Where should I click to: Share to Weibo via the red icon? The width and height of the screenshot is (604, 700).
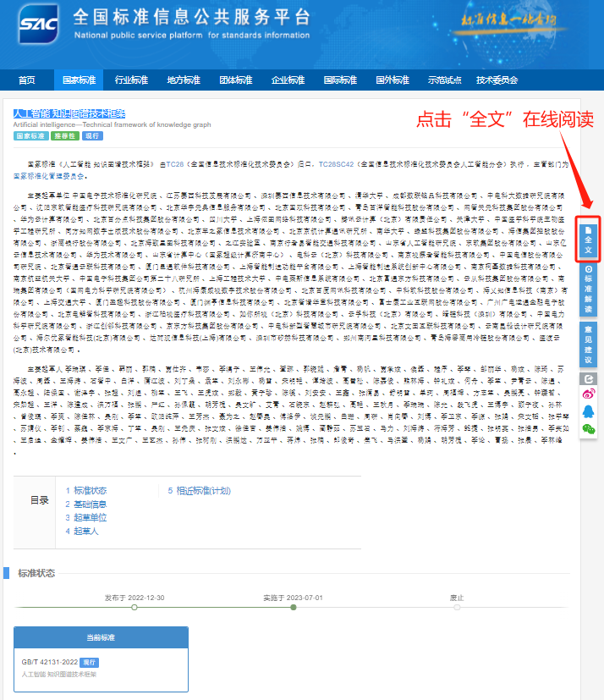(589, 394)
